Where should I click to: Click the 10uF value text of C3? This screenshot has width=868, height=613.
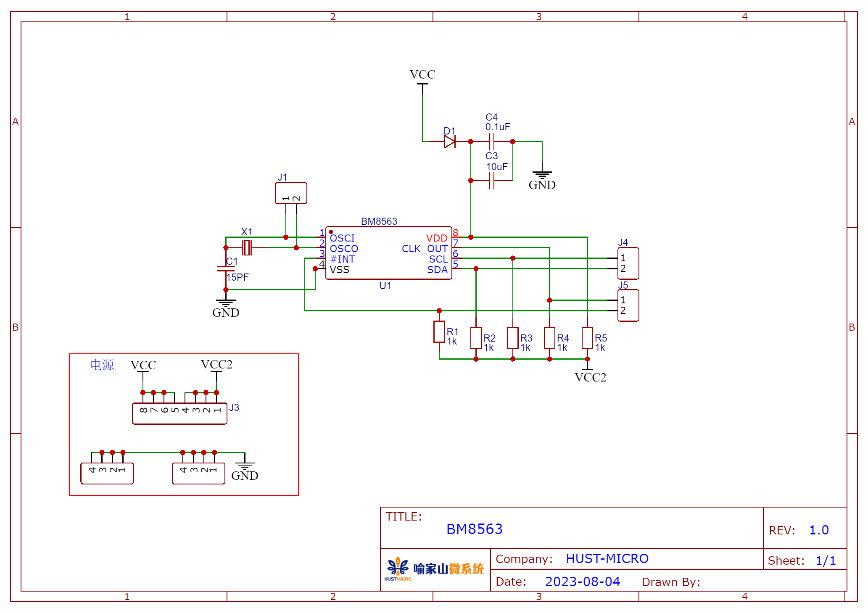497,167
